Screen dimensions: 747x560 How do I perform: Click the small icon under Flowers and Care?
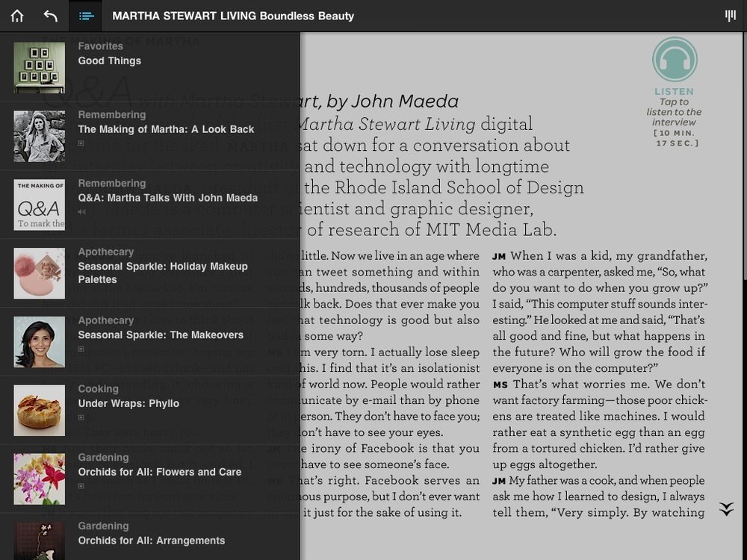[x=81, y=486]
